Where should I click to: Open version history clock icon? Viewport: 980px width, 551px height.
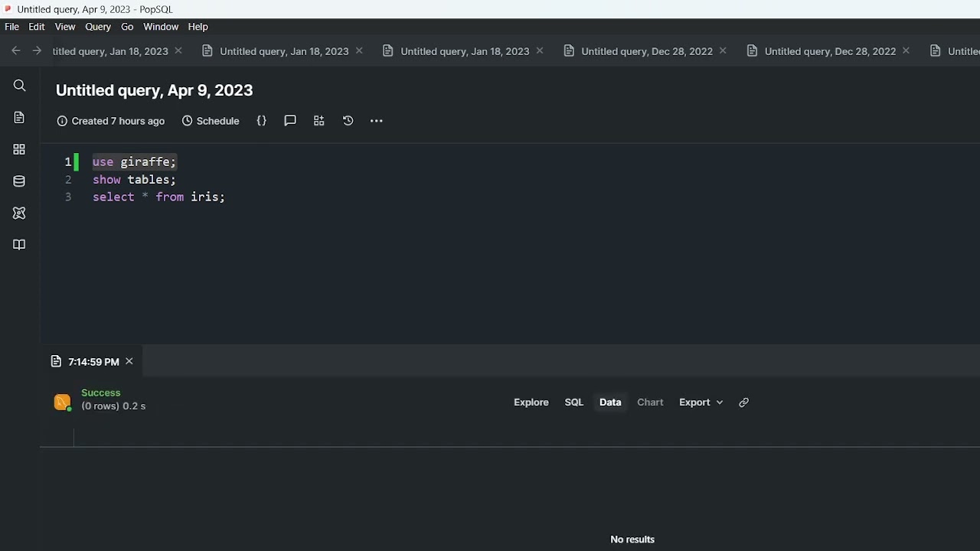point(348,121)
